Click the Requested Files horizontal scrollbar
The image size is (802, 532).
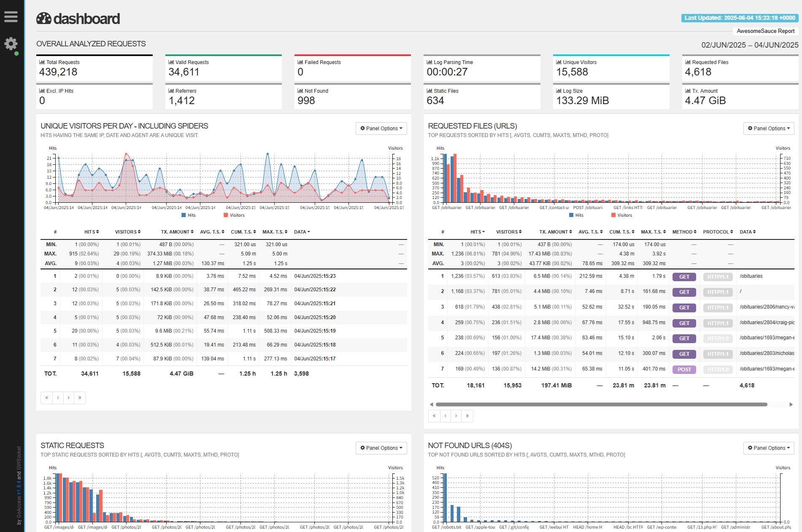pos(601,404)
